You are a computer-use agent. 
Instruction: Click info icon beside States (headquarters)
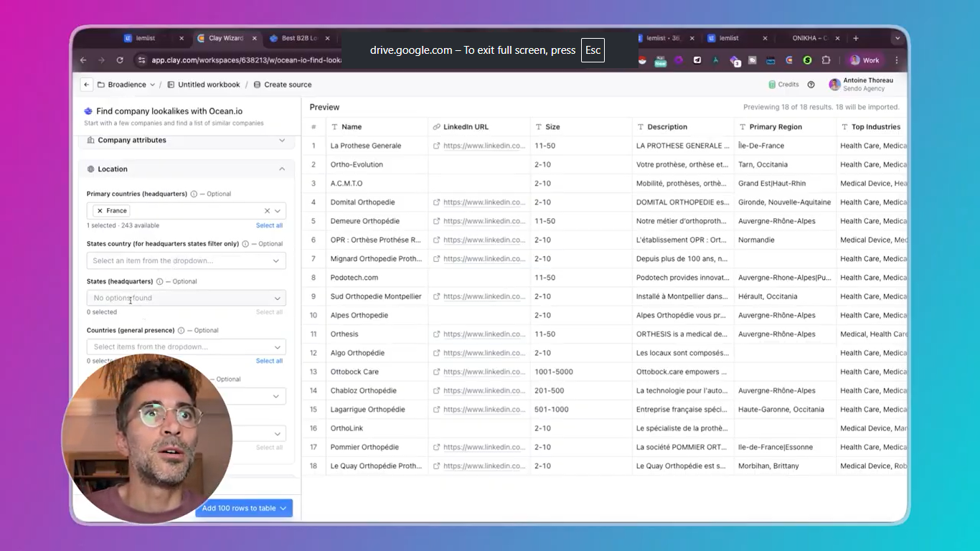coord(159,281)
